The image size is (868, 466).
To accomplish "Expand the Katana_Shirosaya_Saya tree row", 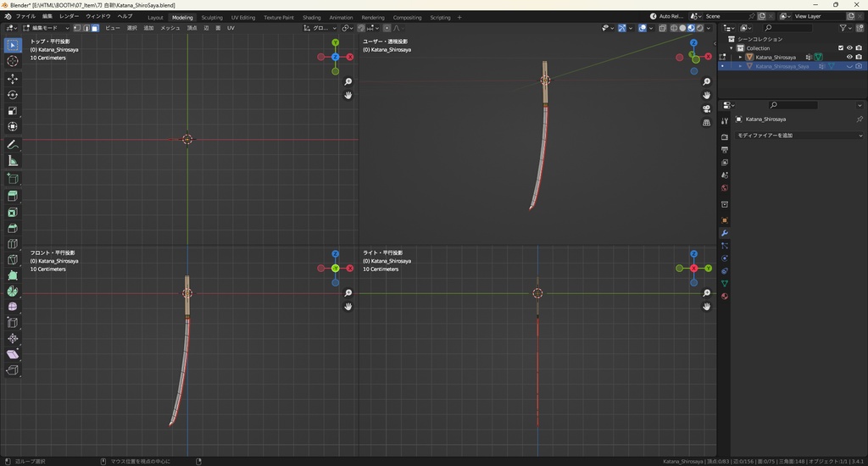I will (x=740, y=66).
